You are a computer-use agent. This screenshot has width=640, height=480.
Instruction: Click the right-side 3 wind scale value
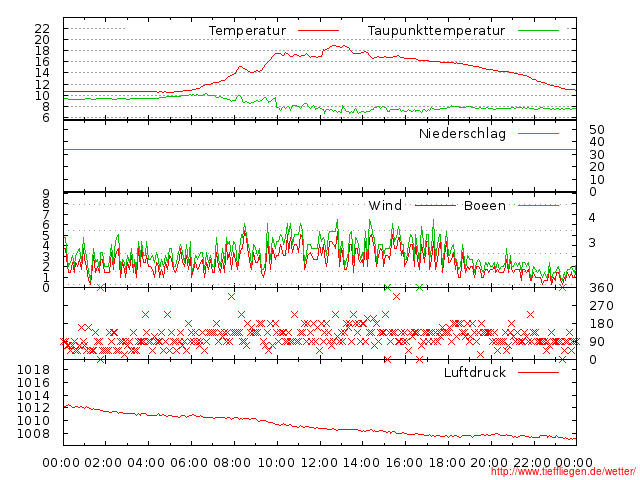pyautogui.click(x=592, y=243)
